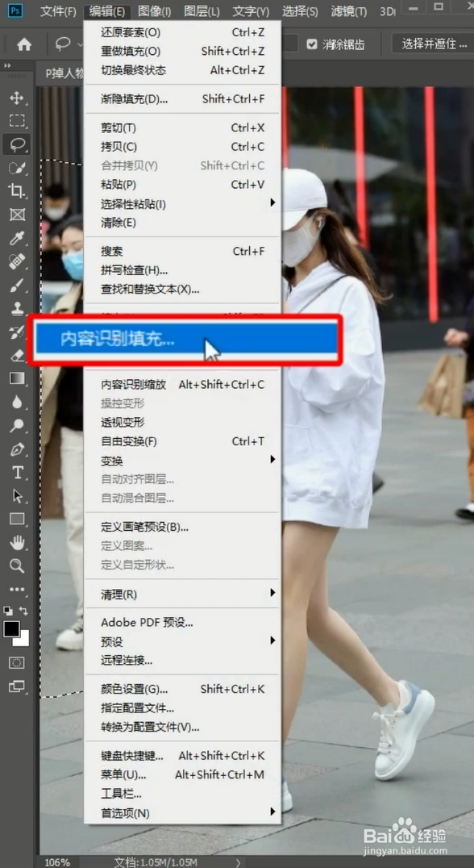Select the Quick Selection tool

coord(17,168)
